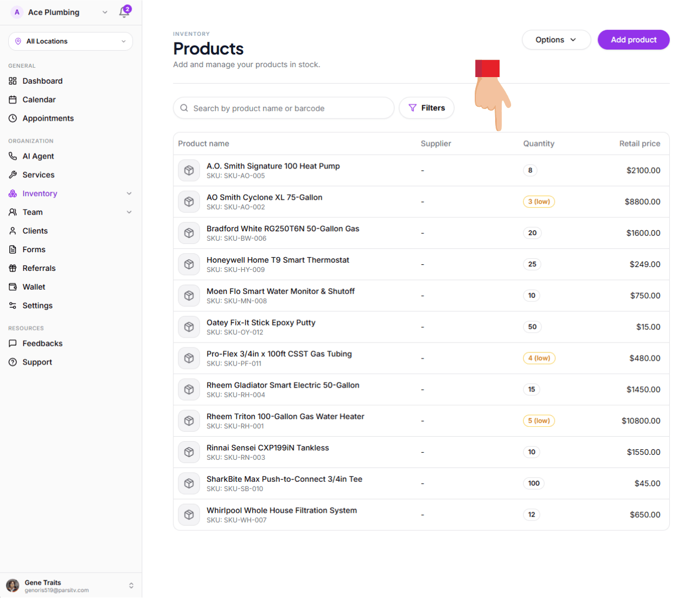Click the Bradford White RG250T6N product icon
Screen dimensions: 700x598
[x=189, y=233]
